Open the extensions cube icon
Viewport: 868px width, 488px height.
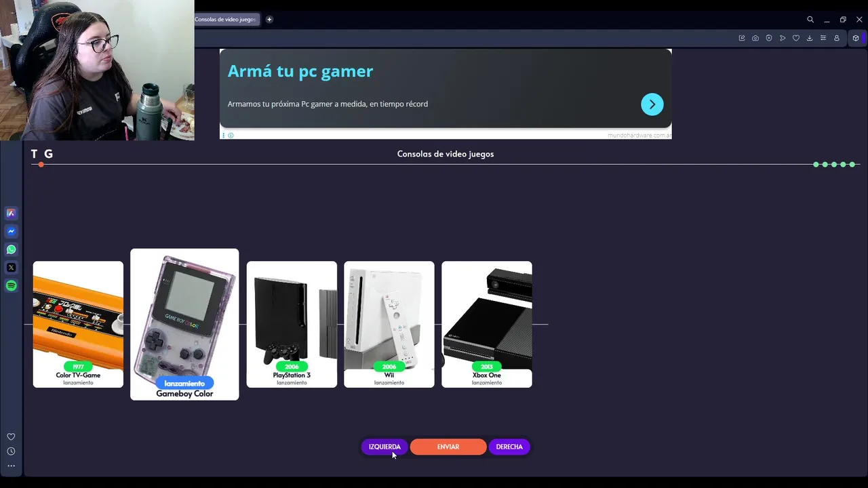pos(856,38)
